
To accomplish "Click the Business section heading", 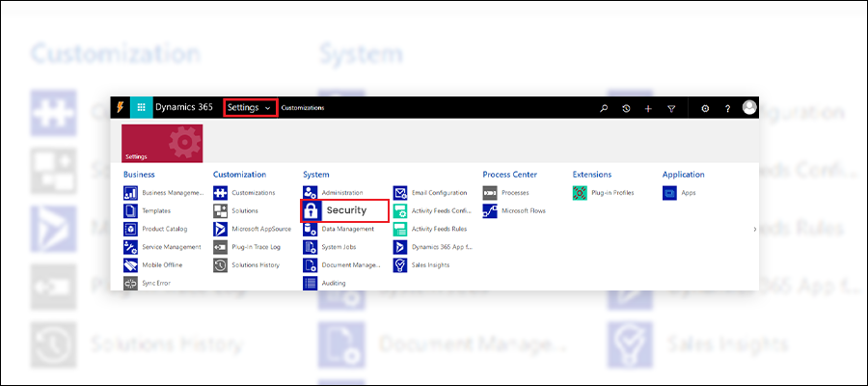I will [x=139, y=175].
